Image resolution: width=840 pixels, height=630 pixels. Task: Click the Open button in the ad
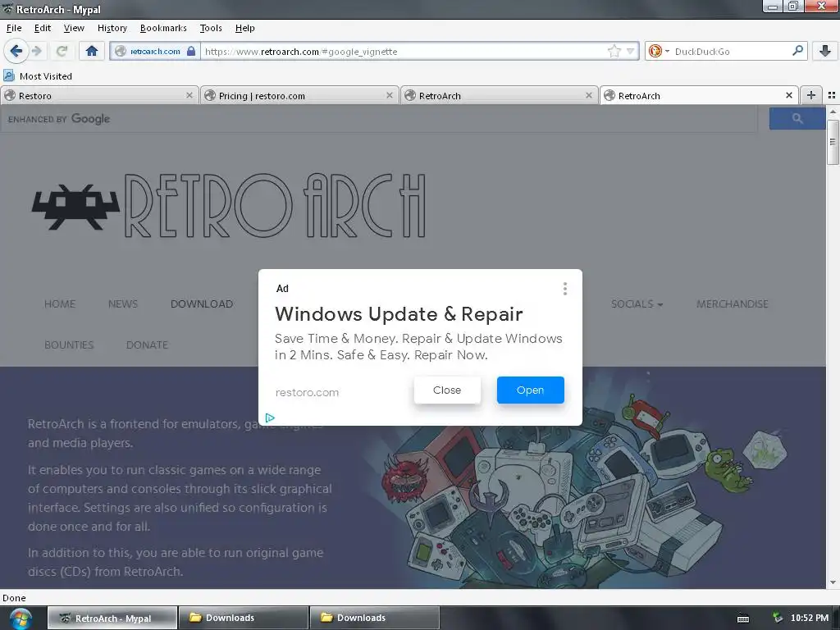click(530, 390)
